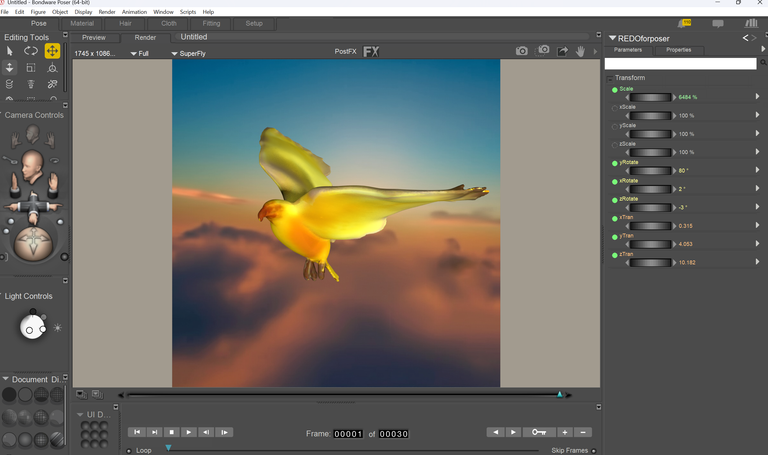Viewport: 768px width, 455px height.
Task: Open the Full render size dropdown
Action: pos(140,53)
